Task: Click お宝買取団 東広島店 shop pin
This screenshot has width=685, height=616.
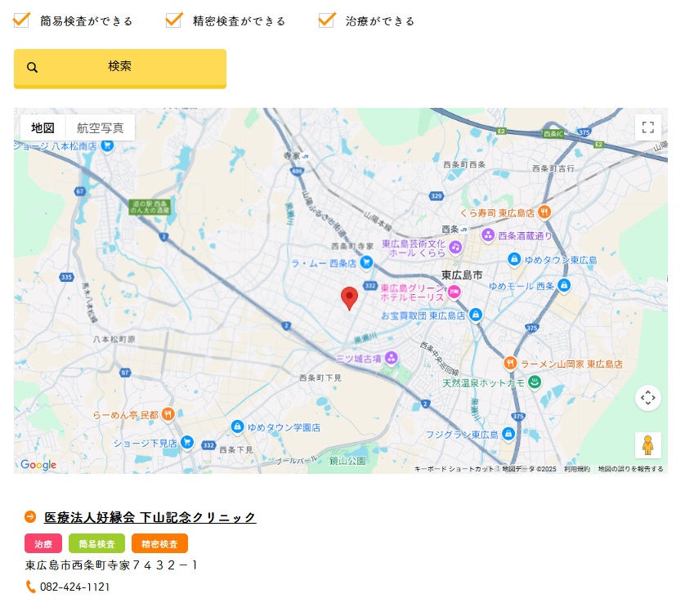Action: (x=476, y=315)
